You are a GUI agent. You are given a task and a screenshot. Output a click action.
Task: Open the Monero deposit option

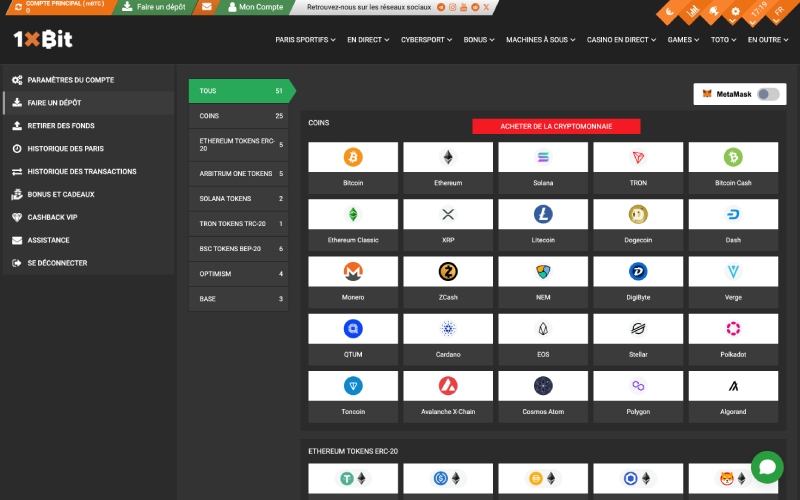point(353,282)
